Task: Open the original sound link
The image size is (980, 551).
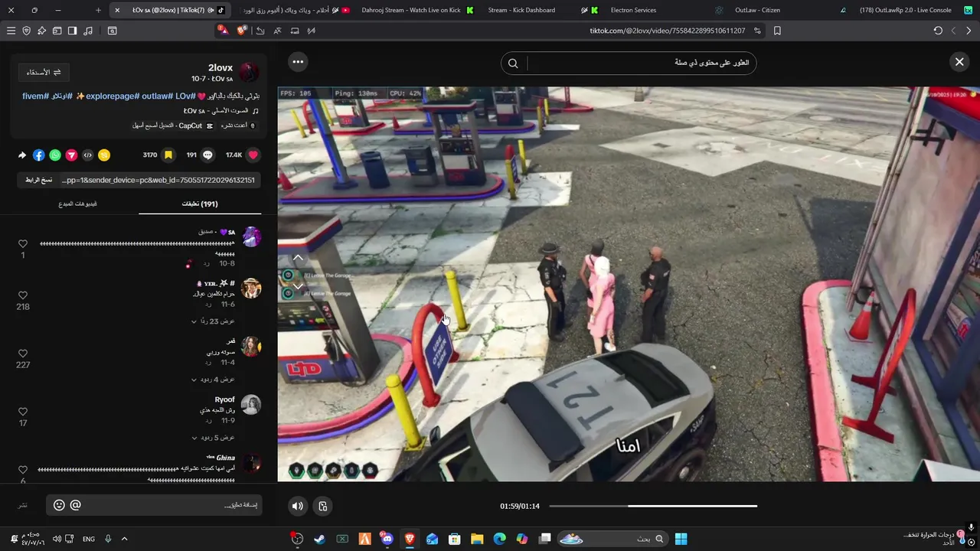Action: pyautogui.click(x=222, y=111)
